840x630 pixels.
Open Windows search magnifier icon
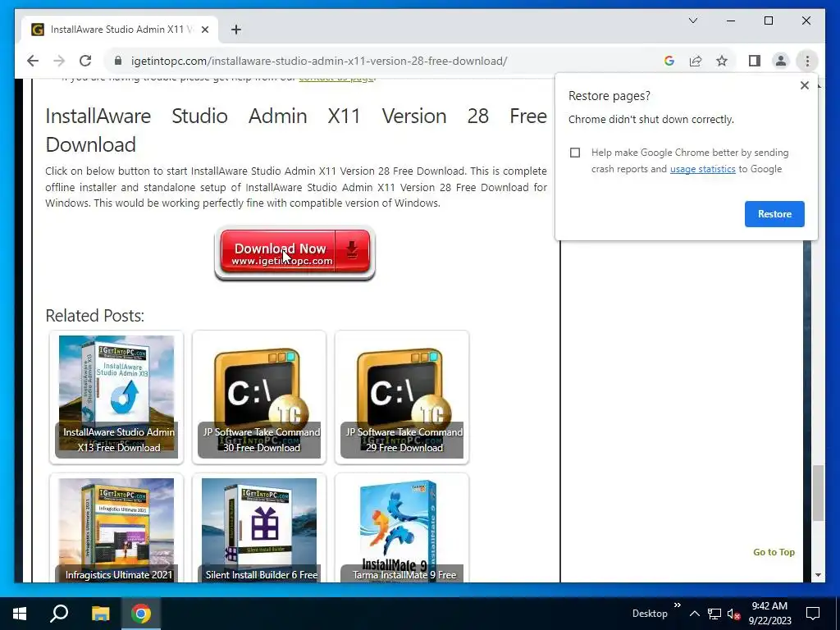[x=59, y=614]
